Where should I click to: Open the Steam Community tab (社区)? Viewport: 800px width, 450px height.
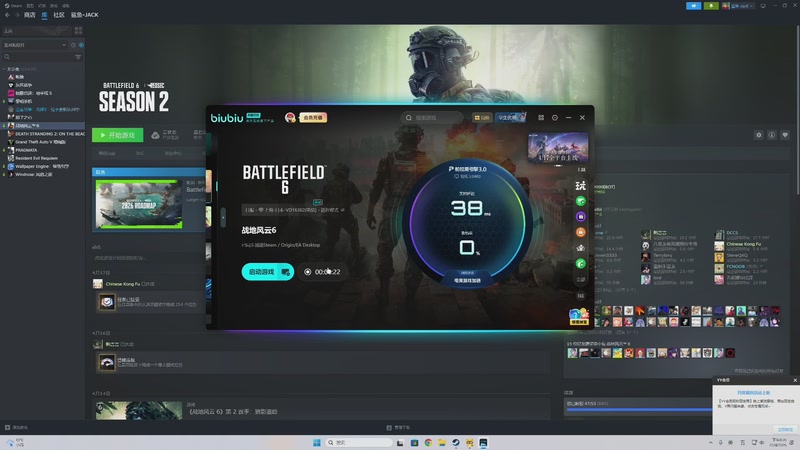point(59,15)
